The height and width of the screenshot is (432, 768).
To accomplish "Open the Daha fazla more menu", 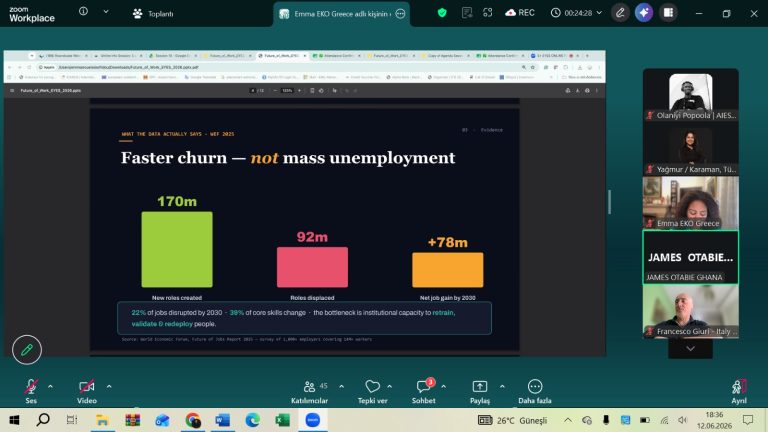I will coord(535,392).
